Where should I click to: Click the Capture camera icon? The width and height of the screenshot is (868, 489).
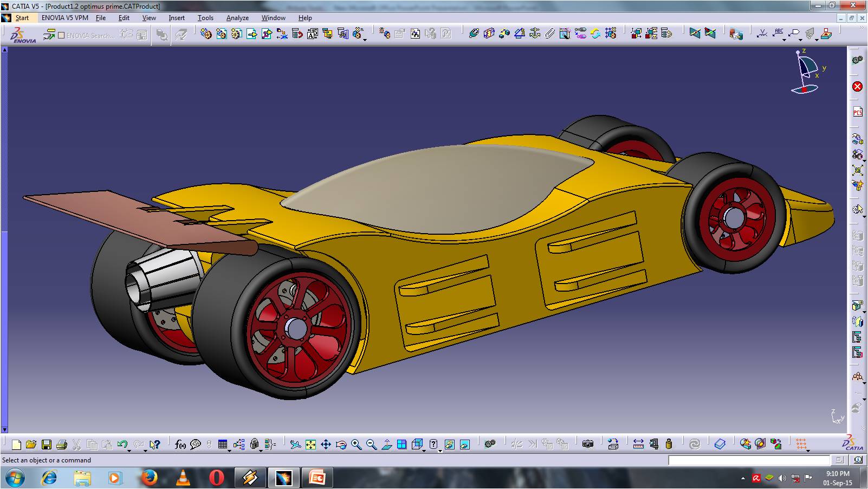(x=588, y=445)
